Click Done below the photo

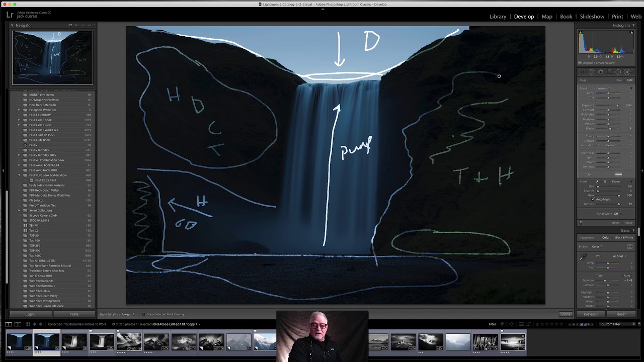(x=566, y=314)
